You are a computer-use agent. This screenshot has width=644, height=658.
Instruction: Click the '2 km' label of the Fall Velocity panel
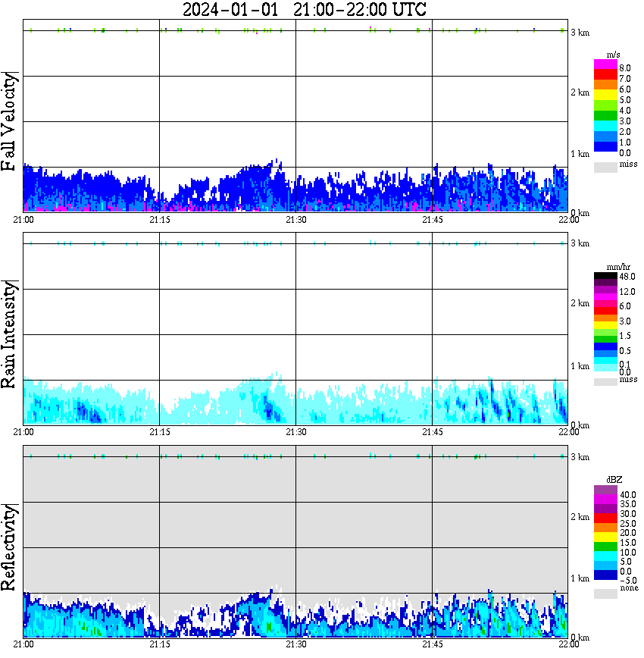[580, 92]
